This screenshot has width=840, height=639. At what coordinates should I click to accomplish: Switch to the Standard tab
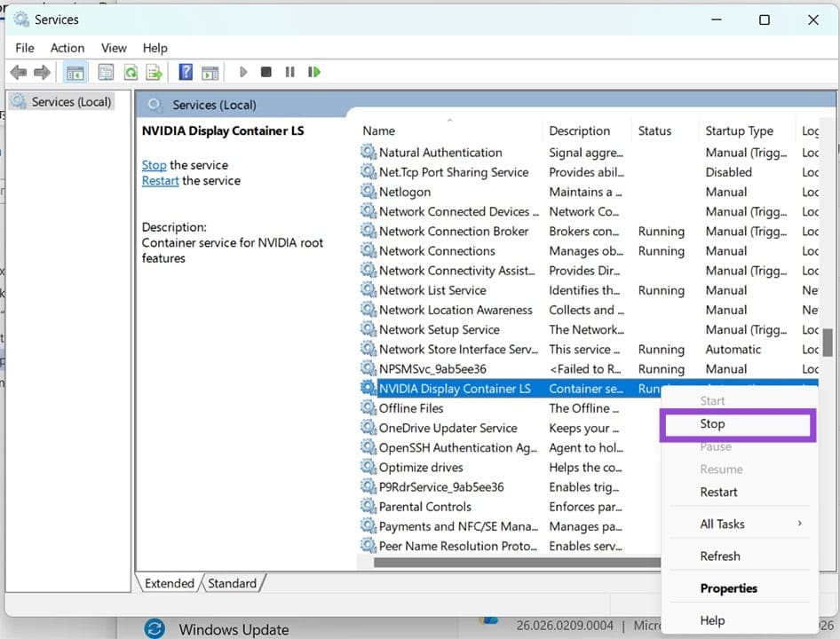point(233,583)
